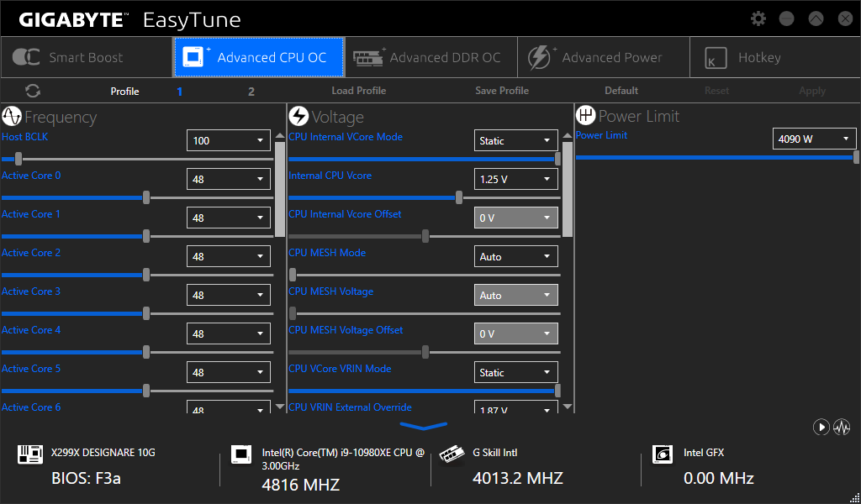861x504 pixels.
Task: Expand the bottom panel blue chevron
Action: point(424,426)
